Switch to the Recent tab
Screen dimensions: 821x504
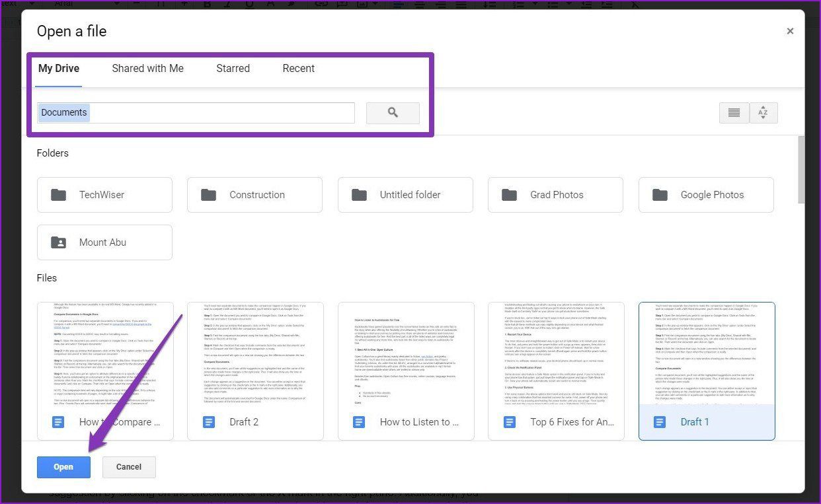point(298,69)
